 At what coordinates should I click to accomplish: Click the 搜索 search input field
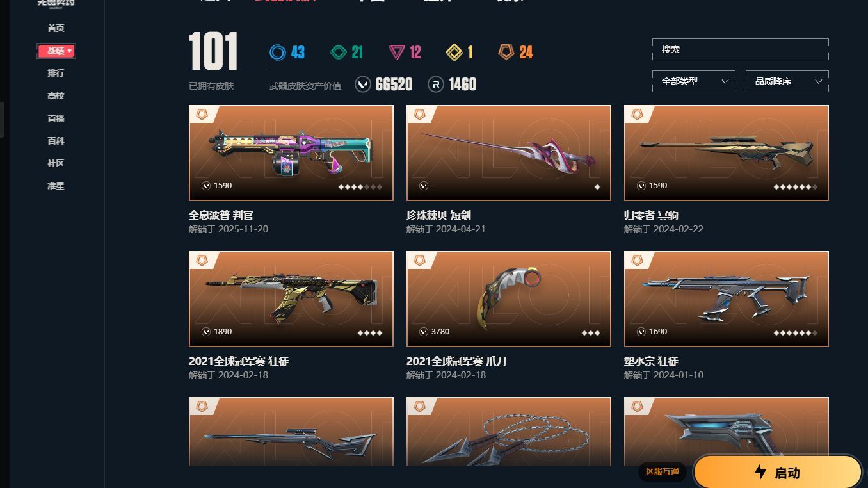(x=741, y=49)
